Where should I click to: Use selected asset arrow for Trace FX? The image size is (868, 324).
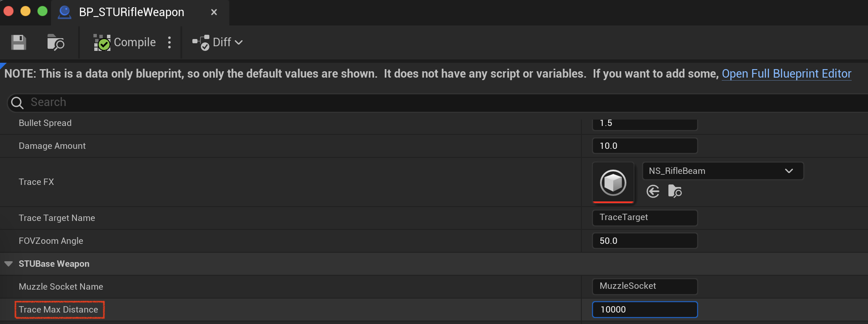653,192
